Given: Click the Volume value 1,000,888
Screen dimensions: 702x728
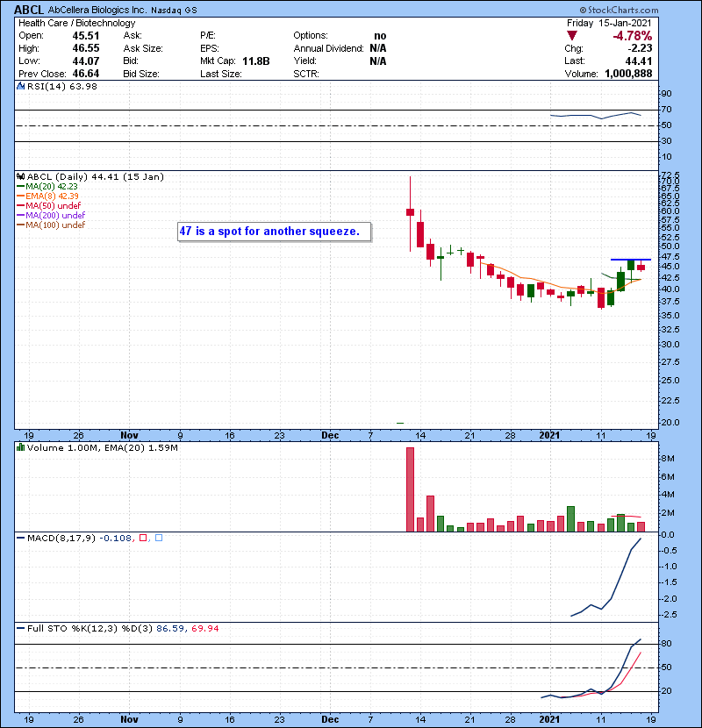Looking at the screenshot, I should 628,74.
